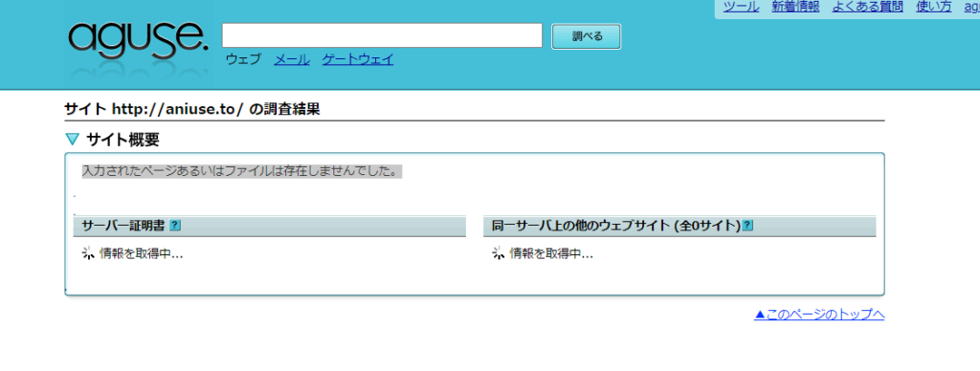980x371 pixels.
Task: Open the 使い方 link
Action: [934, 7]
